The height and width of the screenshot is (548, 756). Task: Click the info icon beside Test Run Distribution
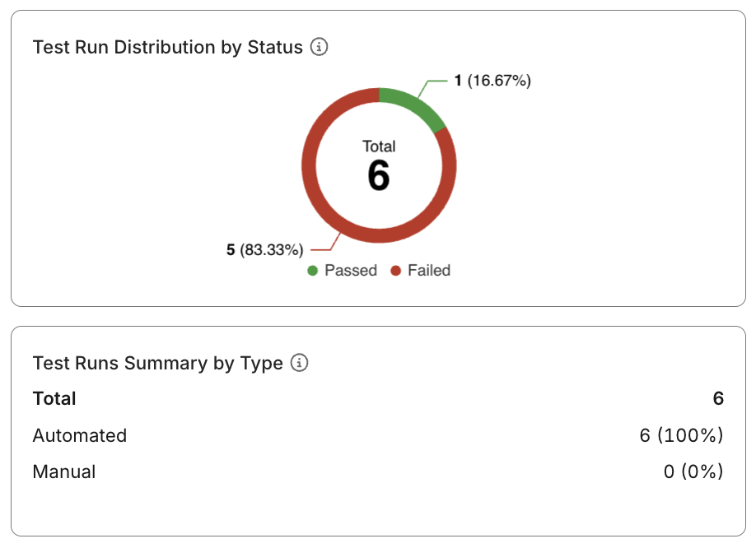point(320,47)
